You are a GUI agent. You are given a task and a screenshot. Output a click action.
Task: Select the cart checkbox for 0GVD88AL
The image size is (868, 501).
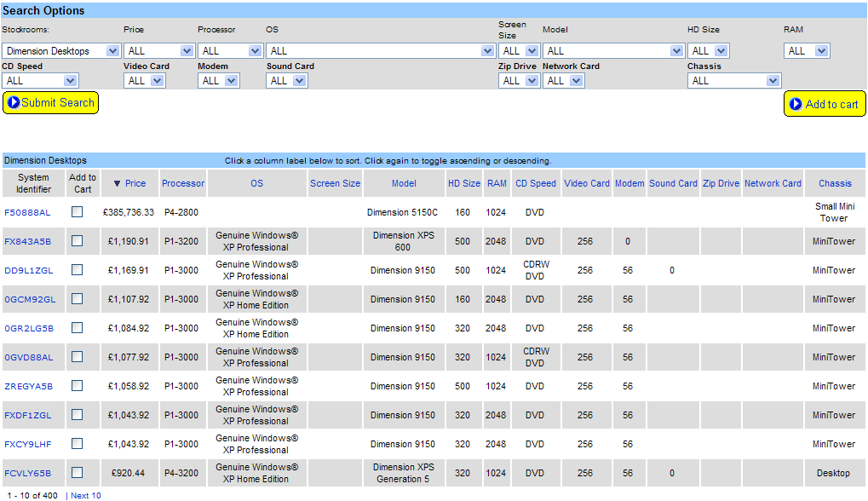[x=78, y=356]
